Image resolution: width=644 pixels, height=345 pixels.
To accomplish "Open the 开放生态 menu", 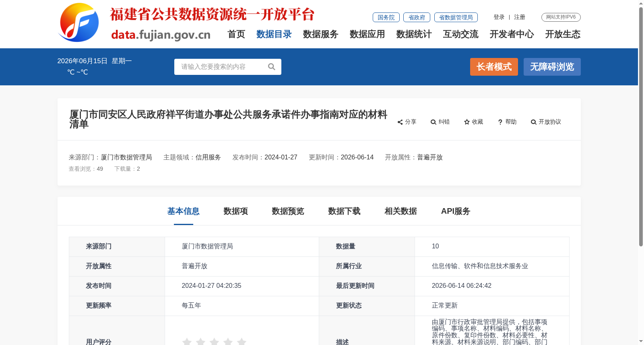I will pos(563,34).
